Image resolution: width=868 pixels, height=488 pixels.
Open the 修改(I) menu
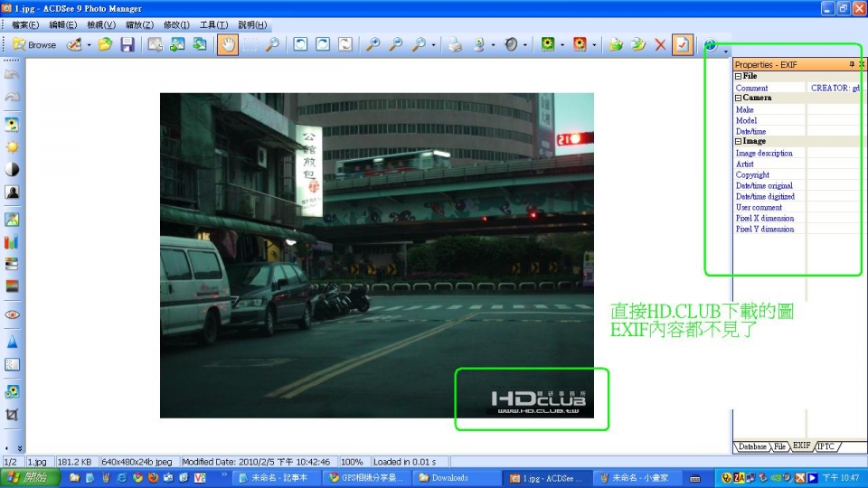176,25
